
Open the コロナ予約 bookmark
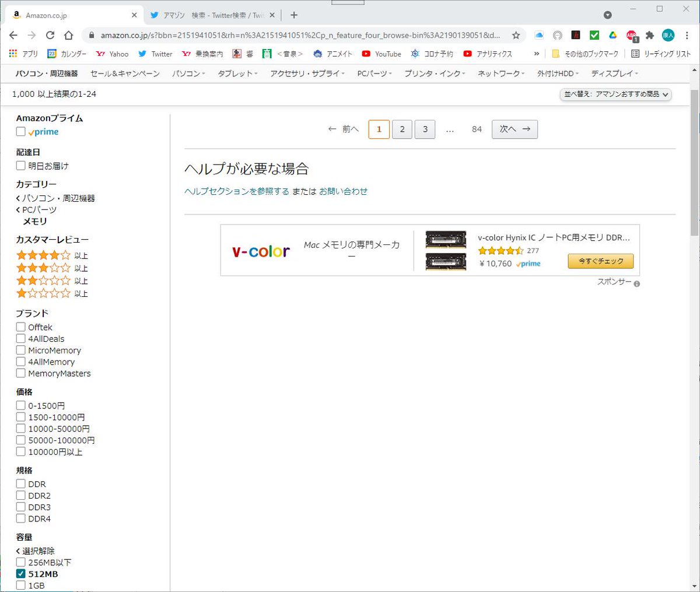432,54
